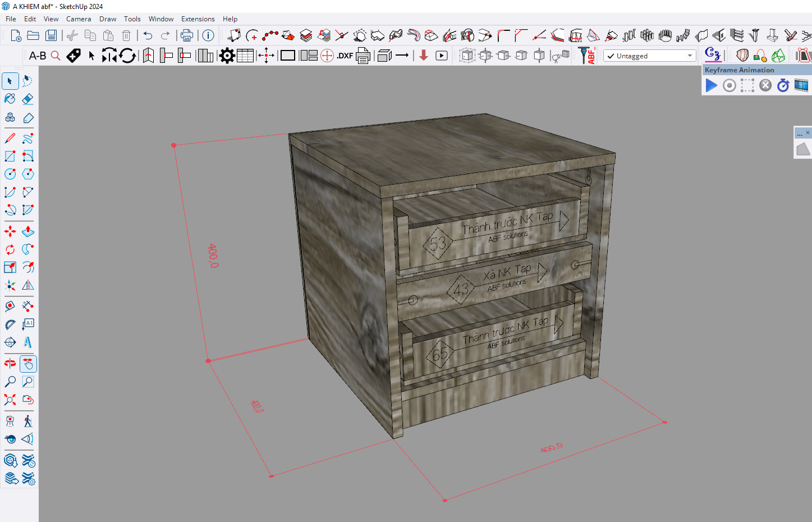Expand the small tray panel dots
The height and width of the screenshot is (522, 812).
tap(799, 134)
